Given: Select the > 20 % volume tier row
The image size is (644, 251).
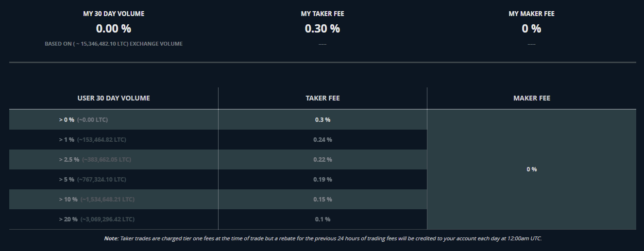Looking at the screenshot, I should (218, 219).
